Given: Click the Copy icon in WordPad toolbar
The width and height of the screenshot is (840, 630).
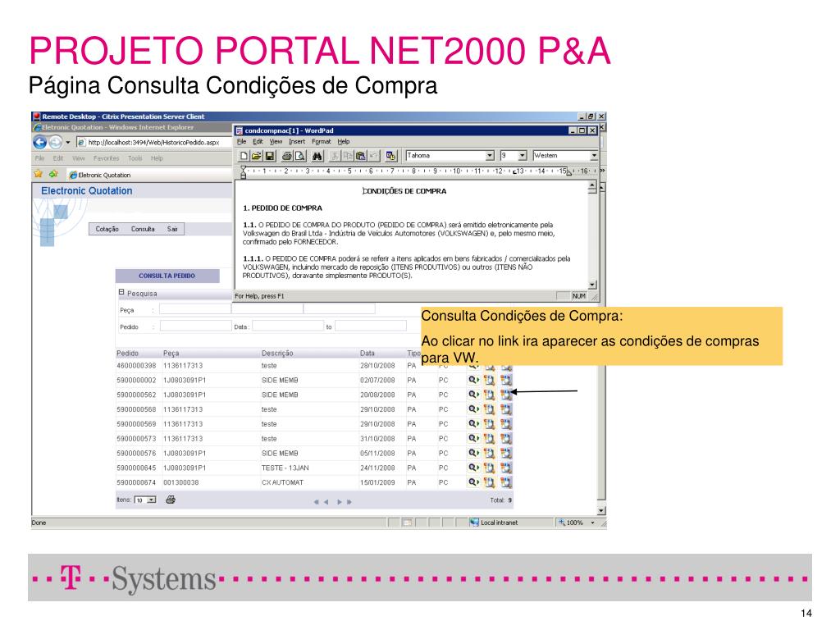Looking at the screenshot, I should (x=348, y=156).
